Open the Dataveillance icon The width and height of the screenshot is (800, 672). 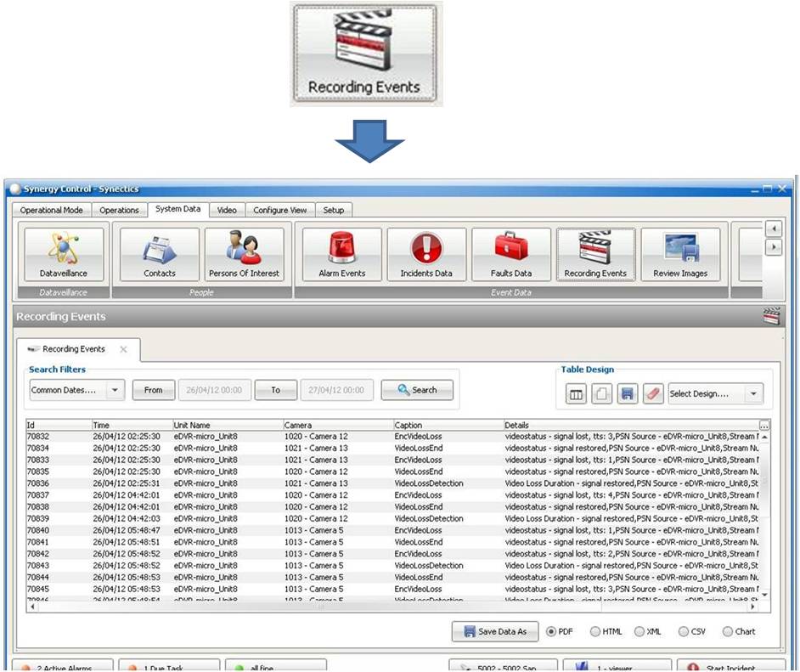coord(64,254)
